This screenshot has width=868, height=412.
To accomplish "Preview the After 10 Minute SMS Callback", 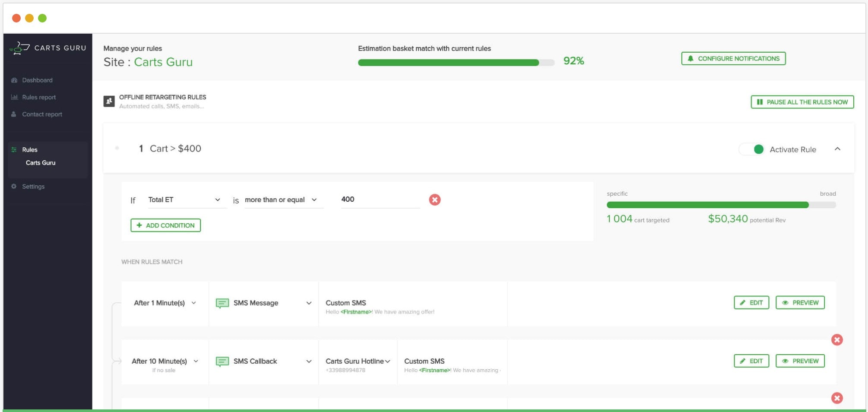I will [x=800, y=361].
